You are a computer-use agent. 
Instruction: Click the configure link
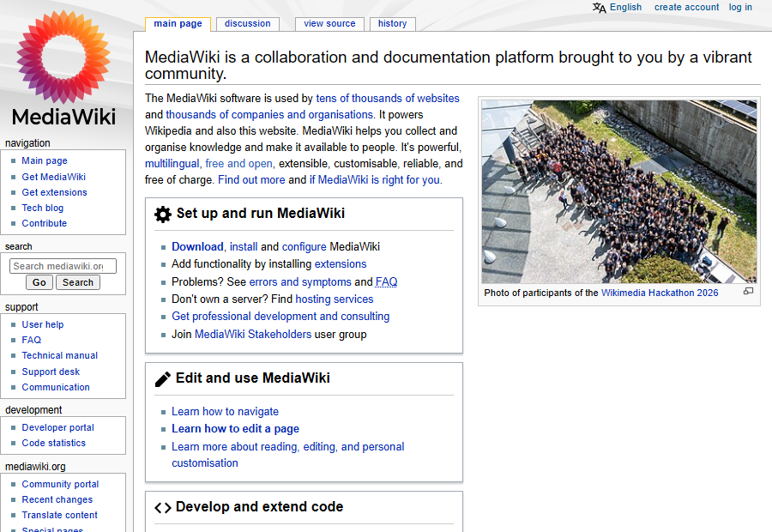[305, 247]
